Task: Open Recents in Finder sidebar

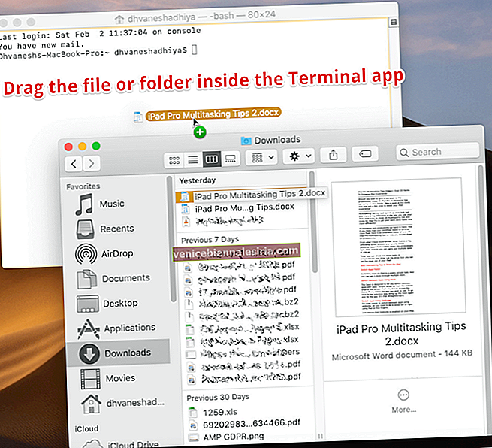Action: tap(105, 229)
